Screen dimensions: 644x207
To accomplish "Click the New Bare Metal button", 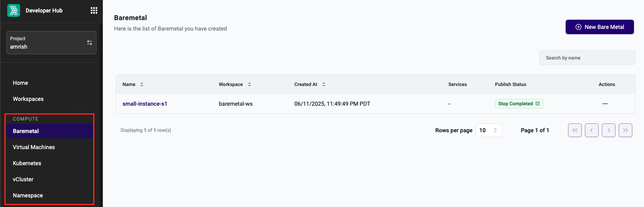I will click(x=600, y=27).
